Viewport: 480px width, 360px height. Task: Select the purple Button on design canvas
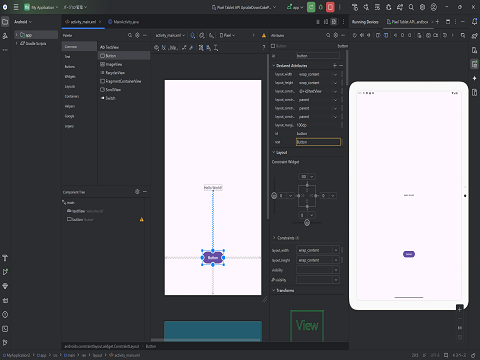click(x=213, y=258)
